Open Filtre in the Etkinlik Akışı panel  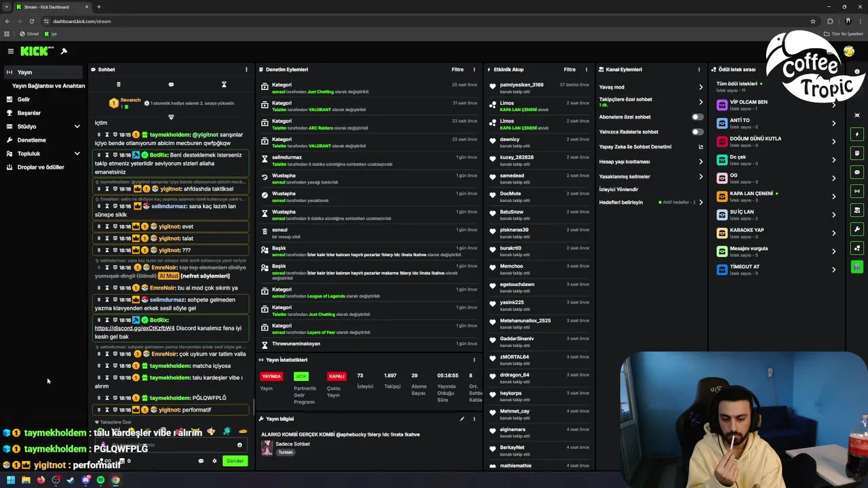570,69
